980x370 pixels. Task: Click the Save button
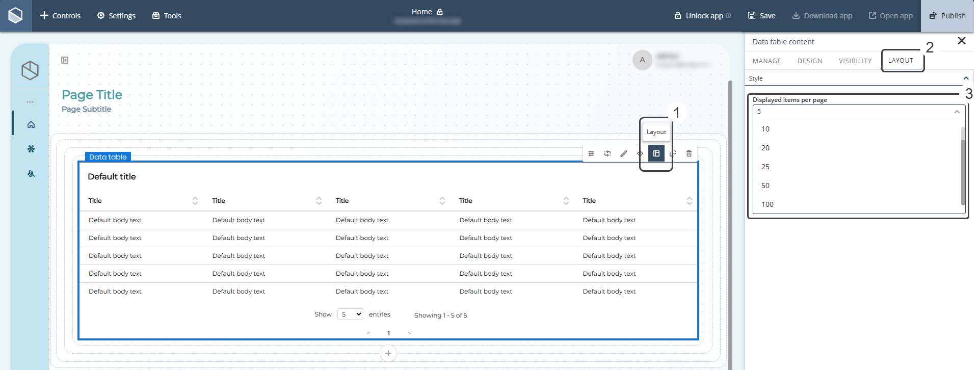coord(761,16)
